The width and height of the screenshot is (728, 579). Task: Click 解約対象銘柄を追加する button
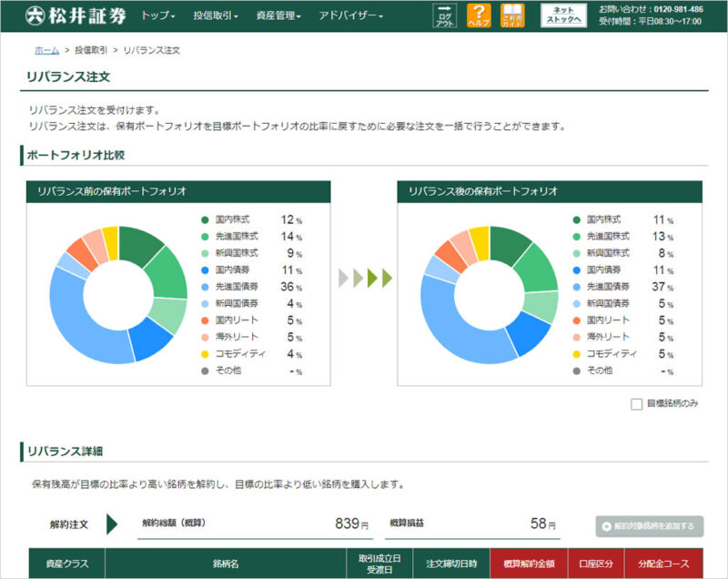pyautogui.click(x=650, y=525)
